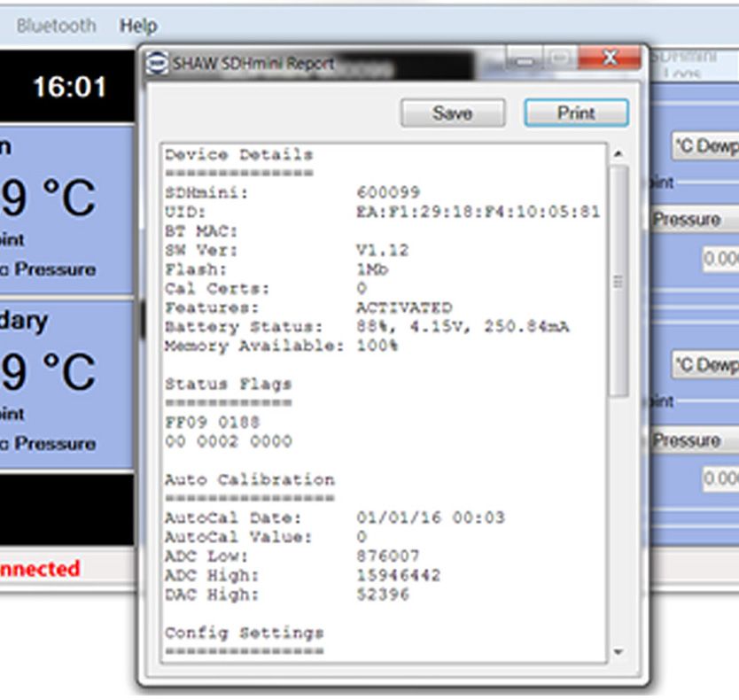
Task: Click the report scrollbar down arrow
Action: click(x=618, y=652)
